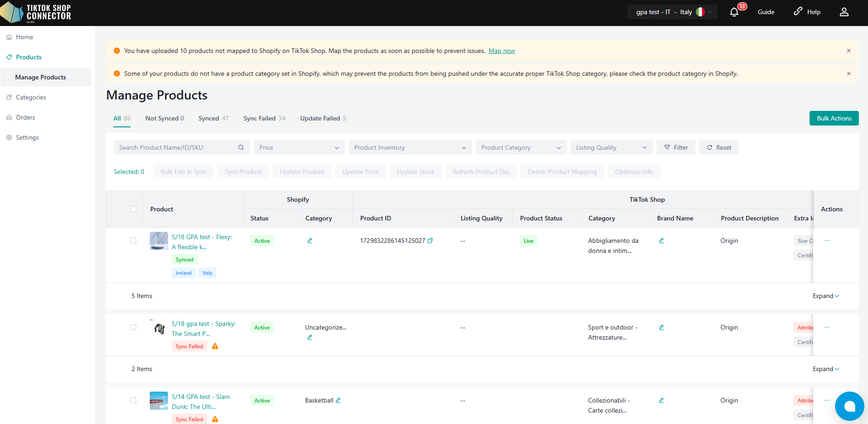Select all products checkbox in header
The image size is (868, 424).
click(133, 209)
